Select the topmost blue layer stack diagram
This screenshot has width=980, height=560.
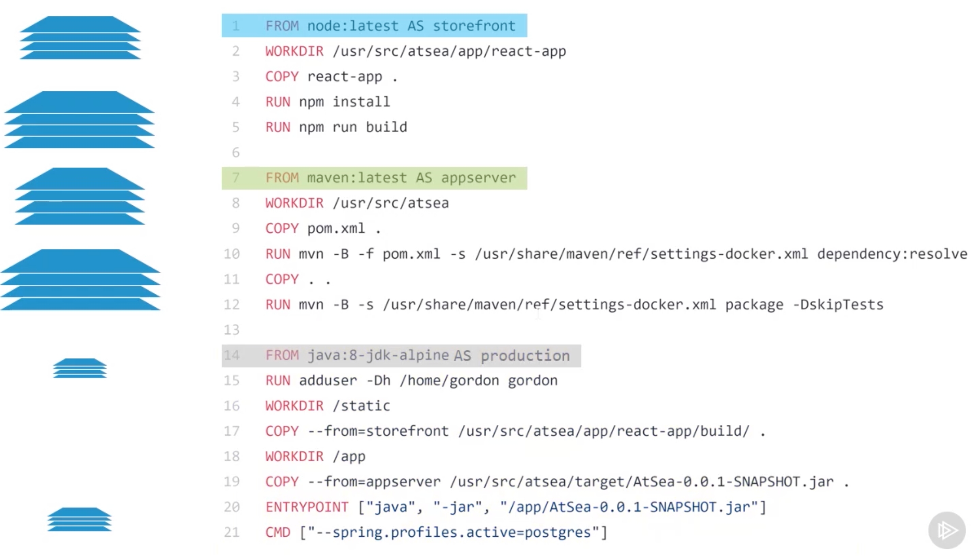coord(79,38)
